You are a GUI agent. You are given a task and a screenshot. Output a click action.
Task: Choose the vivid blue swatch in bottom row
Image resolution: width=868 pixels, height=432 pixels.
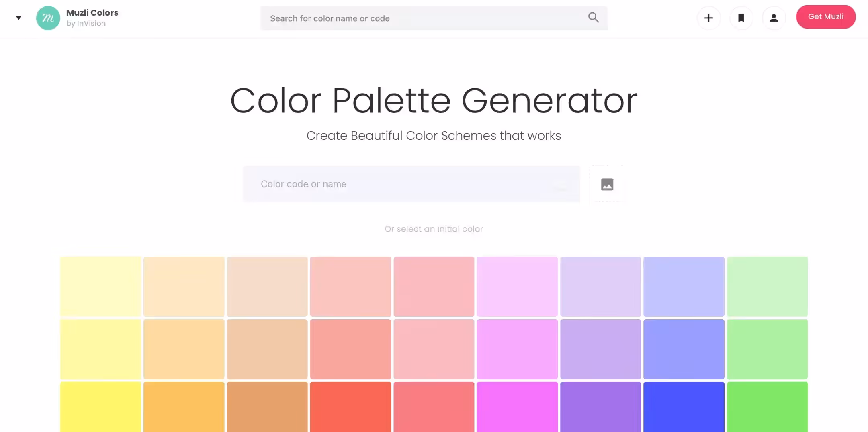point(684,406)
